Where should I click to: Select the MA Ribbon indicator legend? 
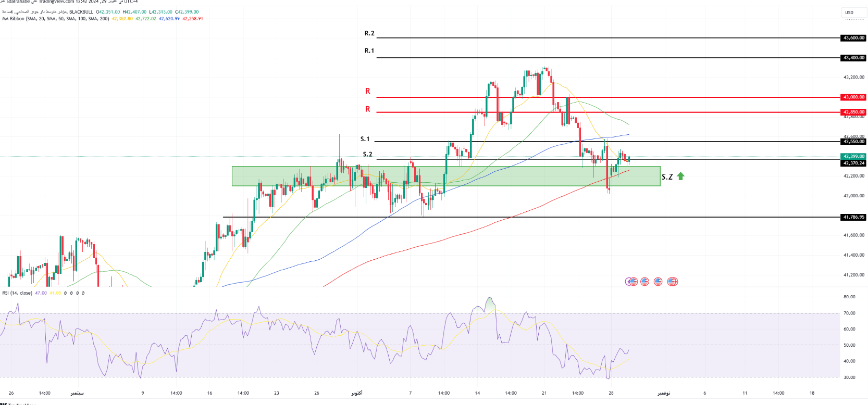tap(56, 19)
